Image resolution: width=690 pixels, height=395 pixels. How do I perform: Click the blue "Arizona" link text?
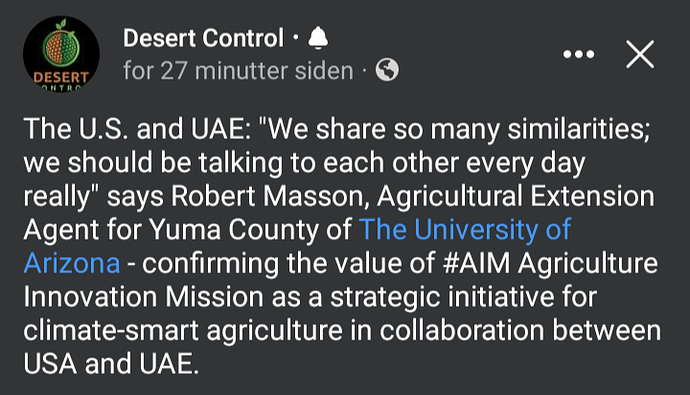click(x=72, y=263)
